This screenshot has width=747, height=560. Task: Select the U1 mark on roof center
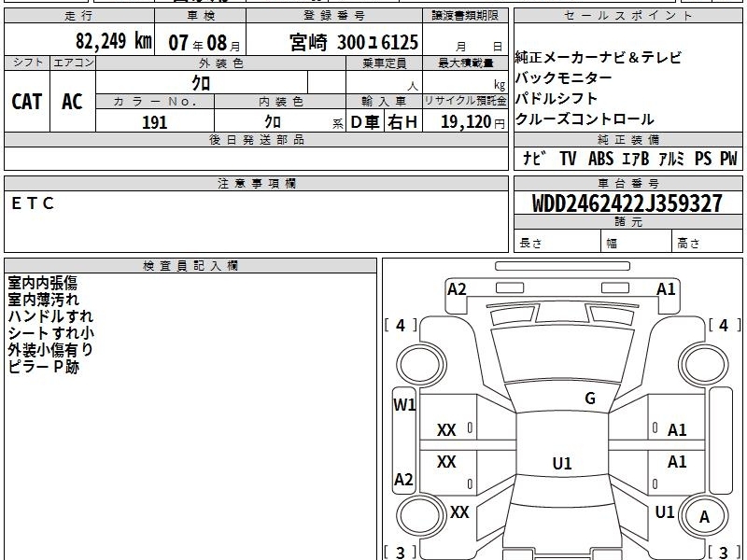[x=562, y=463]
